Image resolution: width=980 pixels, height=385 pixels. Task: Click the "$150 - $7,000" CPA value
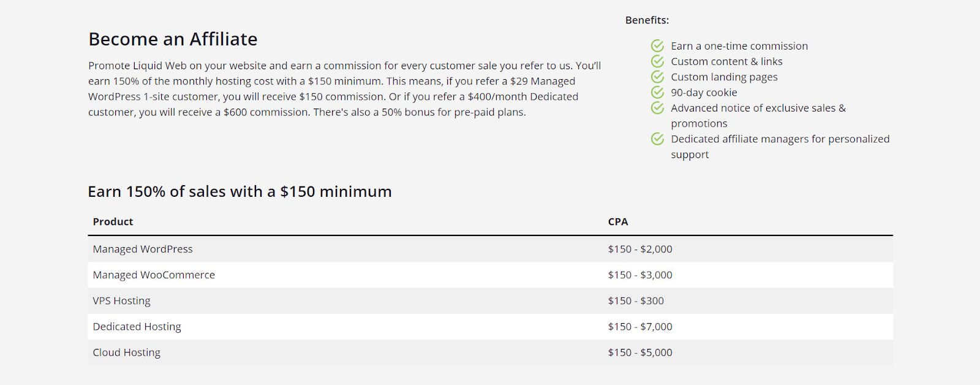[x=640, y=327]
